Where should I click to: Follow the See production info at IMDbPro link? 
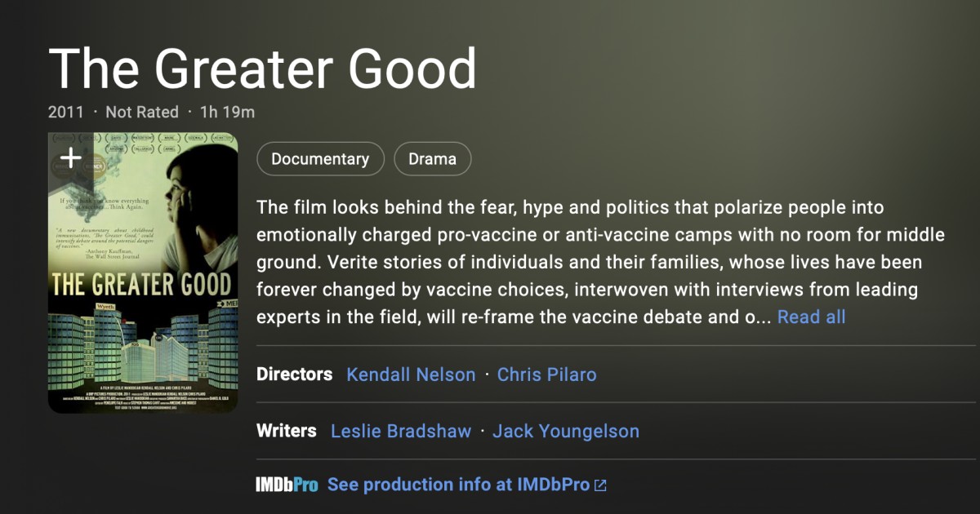point(458,485)
